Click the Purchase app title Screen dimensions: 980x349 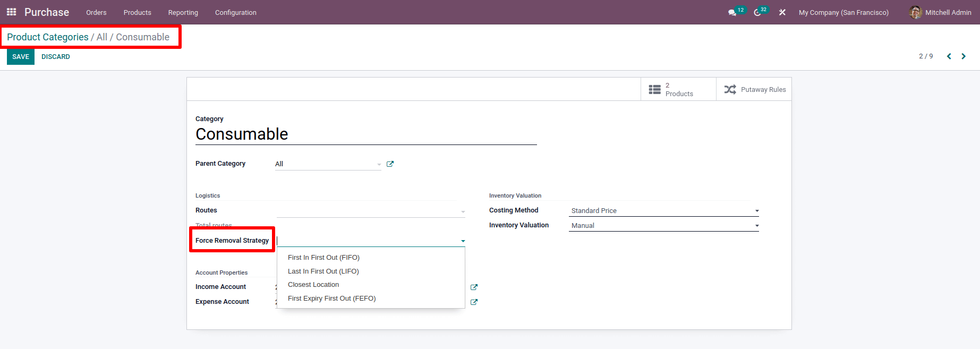point(47,12)
